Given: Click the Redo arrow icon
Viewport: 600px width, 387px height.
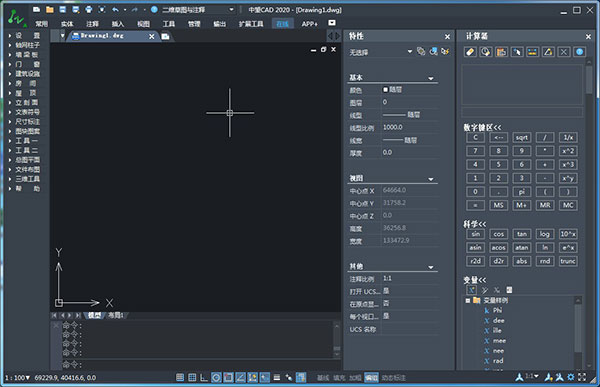Looking at the screenshot, I should click(134, 10).
